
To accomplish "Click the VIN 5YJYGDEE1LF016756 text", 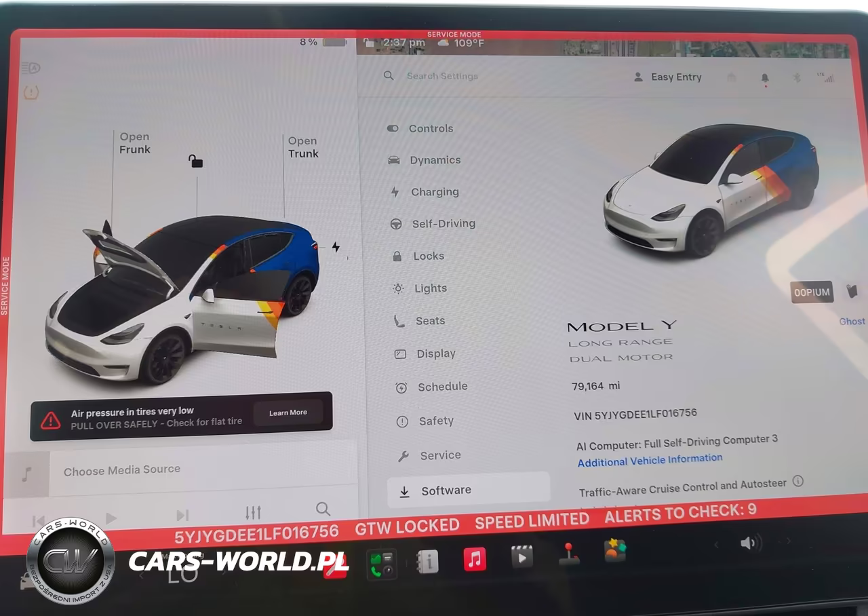I will tap(635, 415).
